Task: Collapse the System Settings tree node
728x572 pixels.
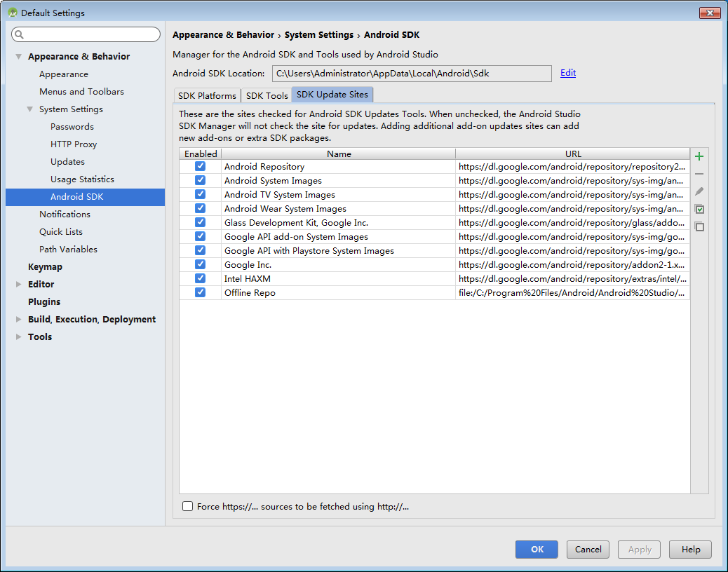Action: click(29, 109)
